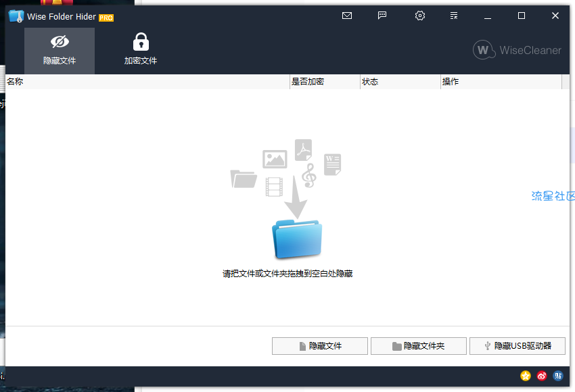Open the feedback chat bubble icon
The width and height of the screenshot is (575, 392).
382,16
